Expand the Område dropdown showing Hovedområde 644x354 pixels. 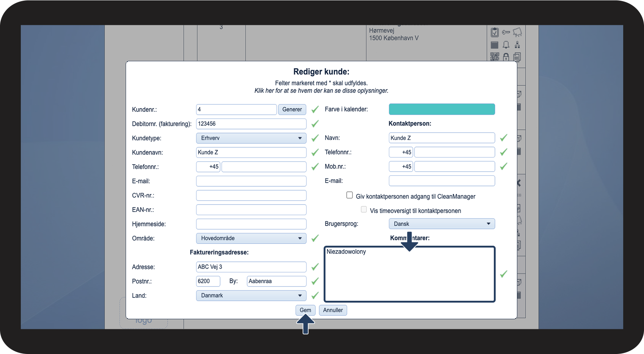251,238
